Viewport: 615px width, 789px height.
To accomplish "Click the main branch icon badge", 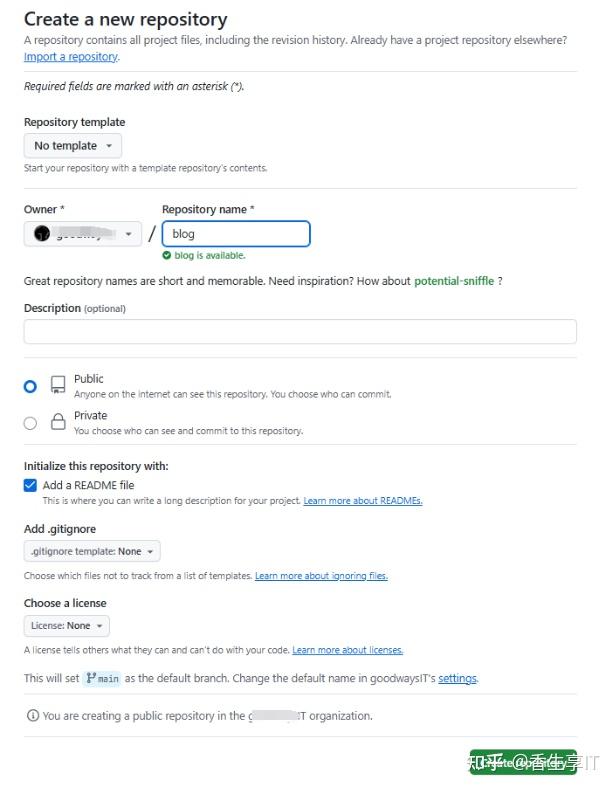I will click(x=102, y=678).
